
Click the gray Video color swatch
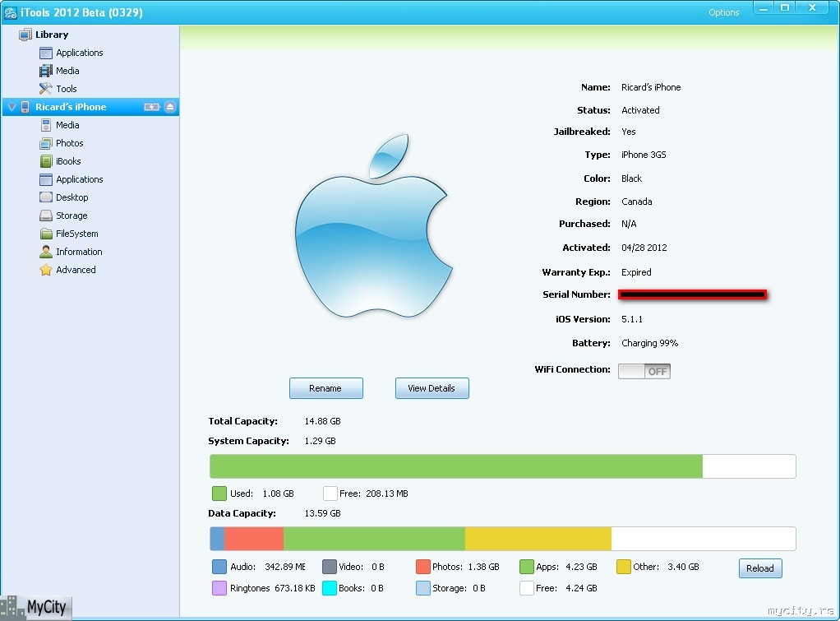click(330, 567)
